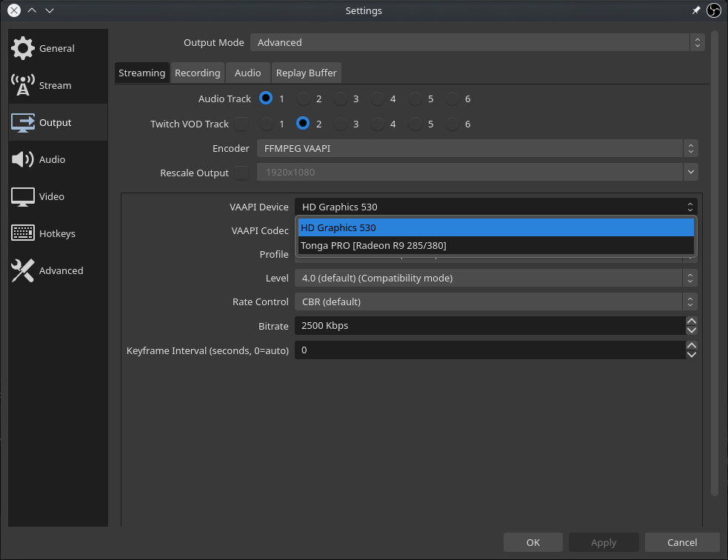Click the Cancel button
The height and width of the screenshot is (560, 728).
(681, 541)
